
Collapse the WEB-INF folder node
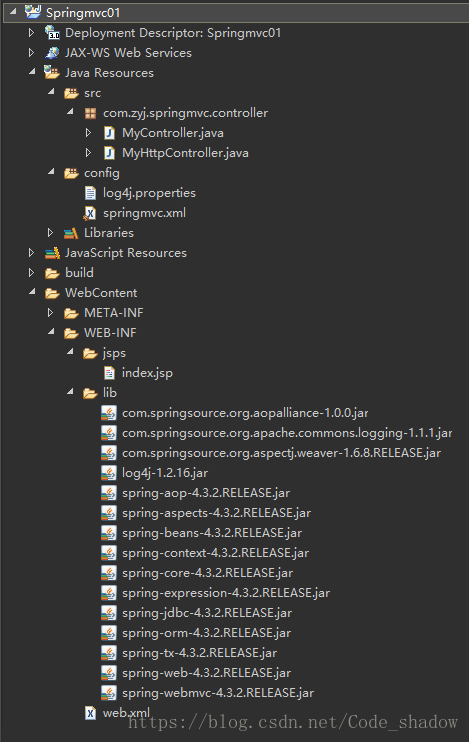point(51,332)
